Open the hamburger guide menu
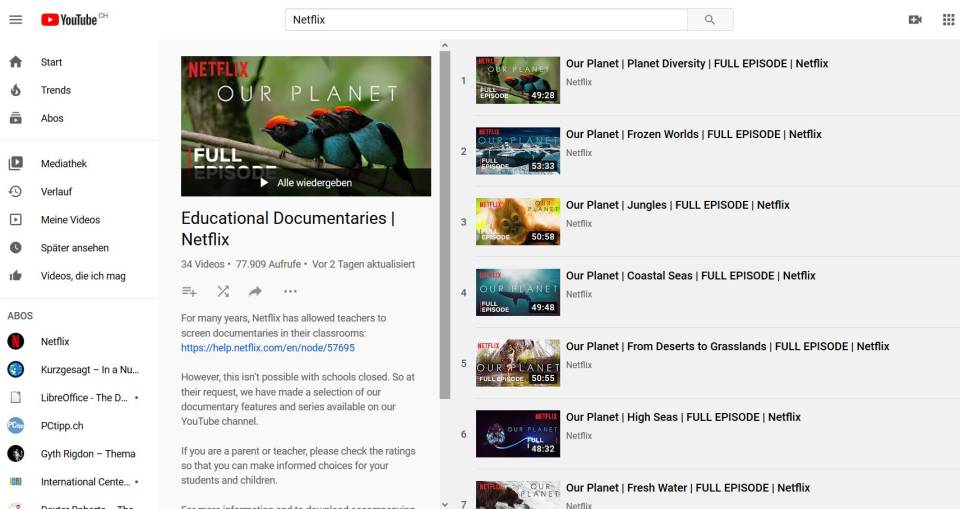 [16, 20]
